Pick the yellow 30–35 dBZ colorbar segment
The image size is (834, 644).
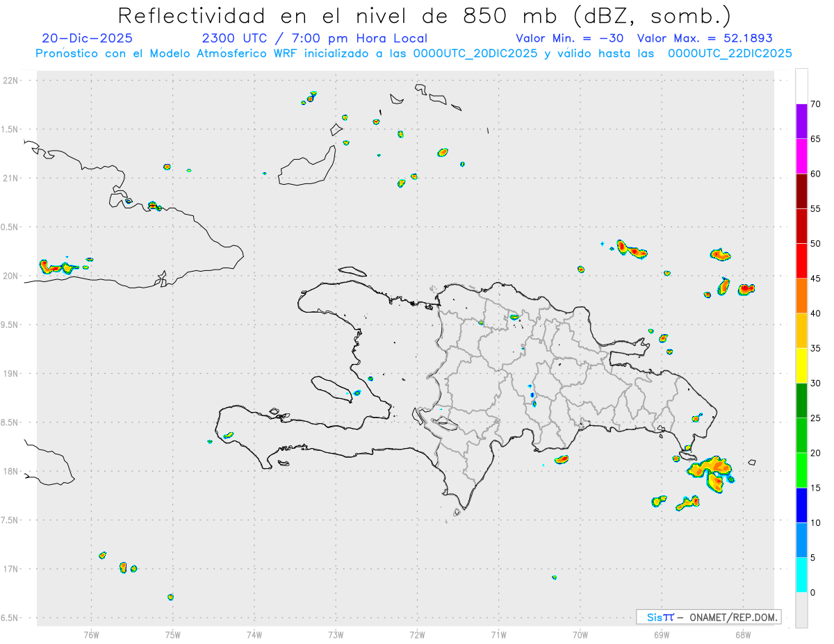coord(801,365)
